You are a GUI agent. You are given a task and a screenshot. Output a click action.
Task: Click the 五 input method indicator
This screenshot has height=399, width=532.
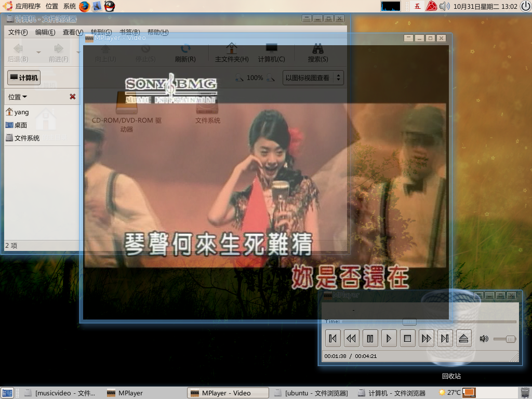click(x=417, y=6)
